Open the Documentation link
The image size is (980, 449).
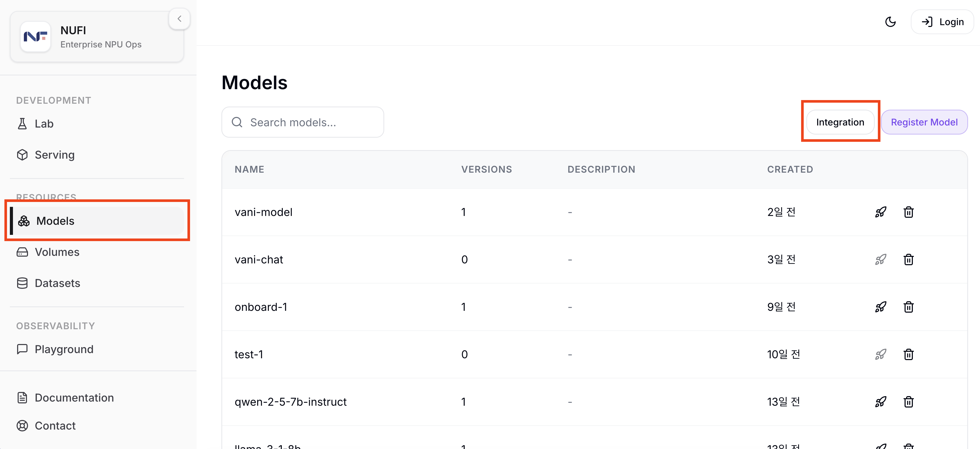97,398
